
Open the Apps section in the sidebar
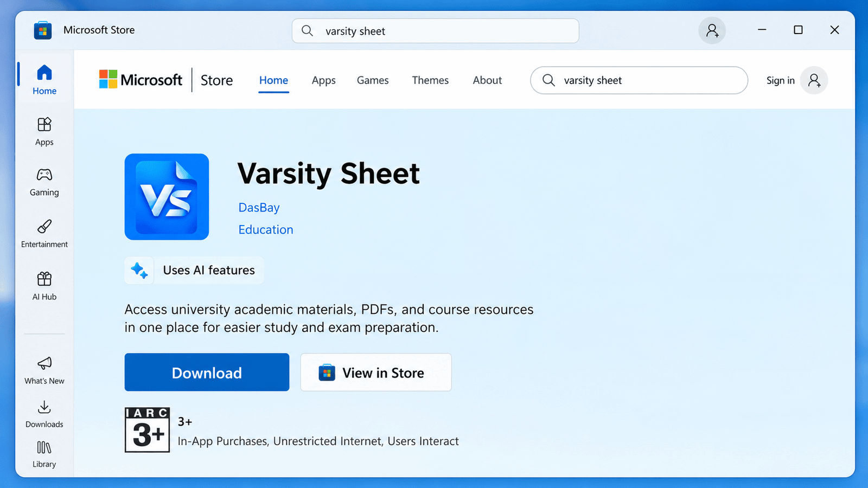[44, 131]
